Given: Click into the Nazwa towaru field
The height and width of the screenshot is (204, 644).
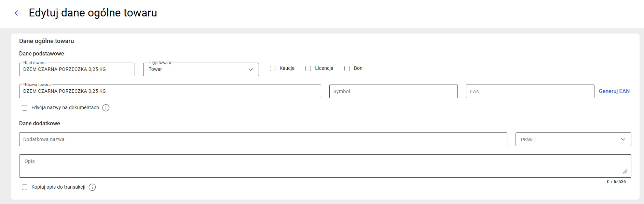Looking at the screenshot, I should coord(170,91).
